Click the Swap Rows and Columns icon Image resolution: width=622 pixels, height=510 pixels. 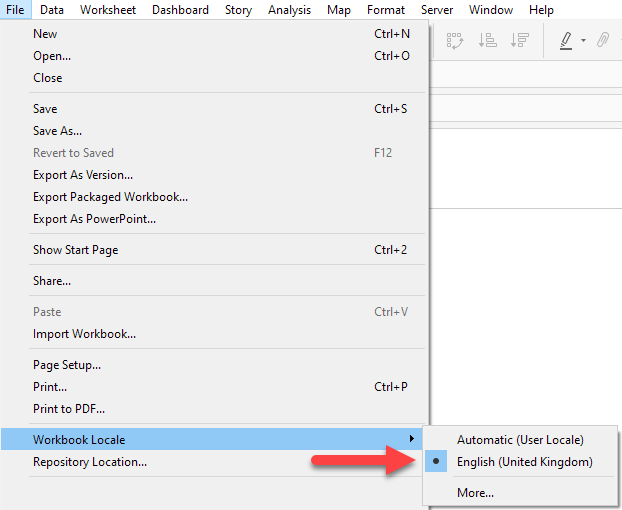456,40
